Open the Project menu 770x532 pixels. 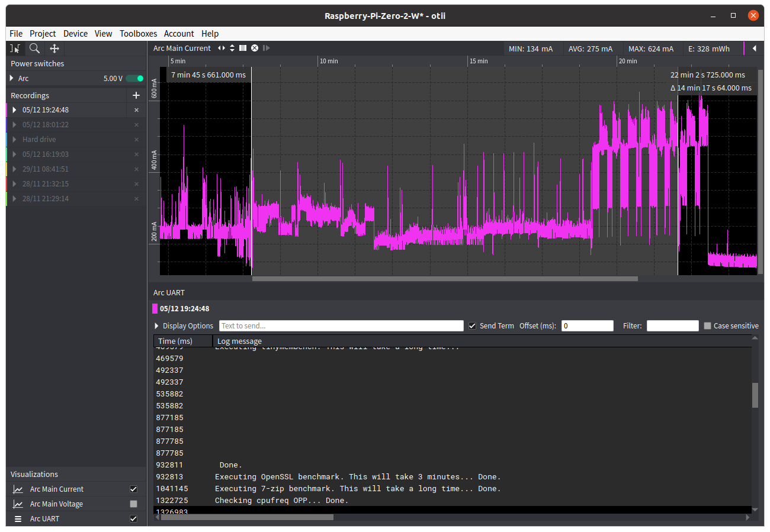tap(43, 34)
